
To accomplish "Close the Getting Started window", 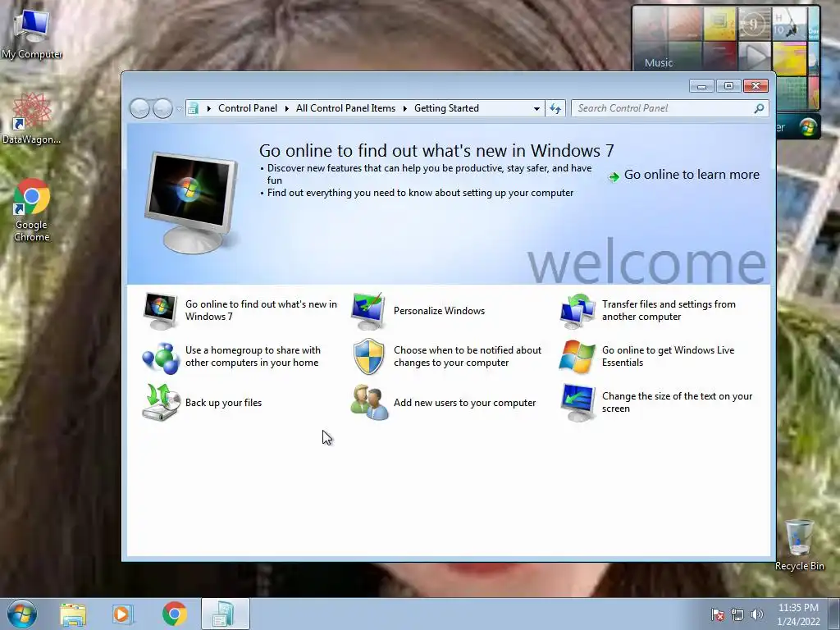I will click(x=756, y=85).
